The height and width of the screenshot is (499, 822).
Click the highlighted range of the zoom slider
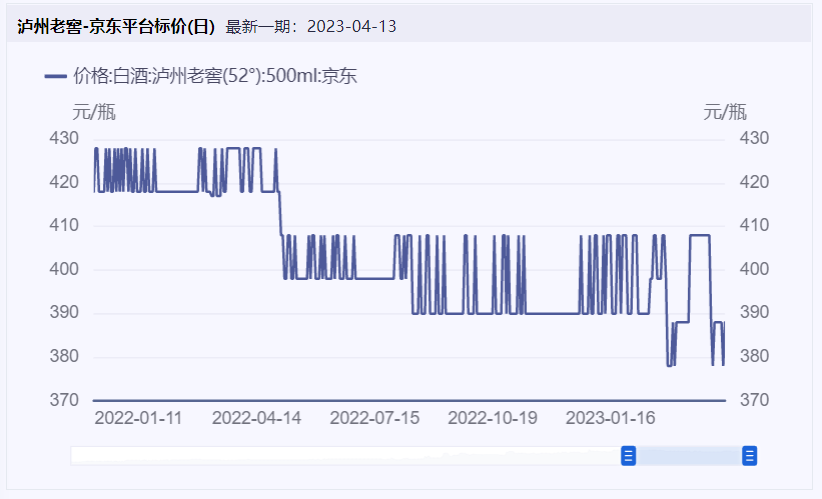pyautogui.click(x=689, y=456)
